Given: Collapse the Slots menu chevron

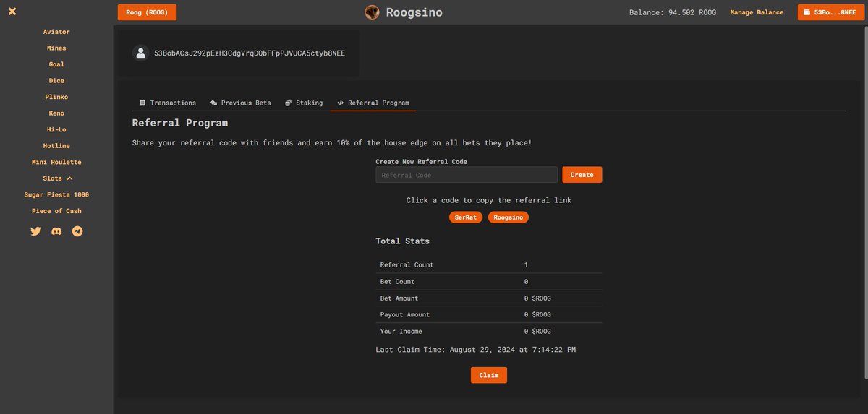Looking at the screenshot, I should [x=69, y=178].
